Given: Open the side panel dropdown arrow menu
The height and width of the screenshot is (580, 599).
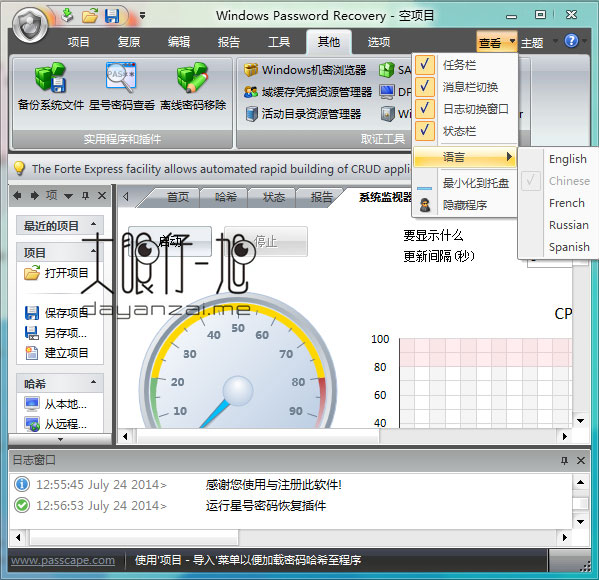Looking at the screenshot, I should point(68,196).
